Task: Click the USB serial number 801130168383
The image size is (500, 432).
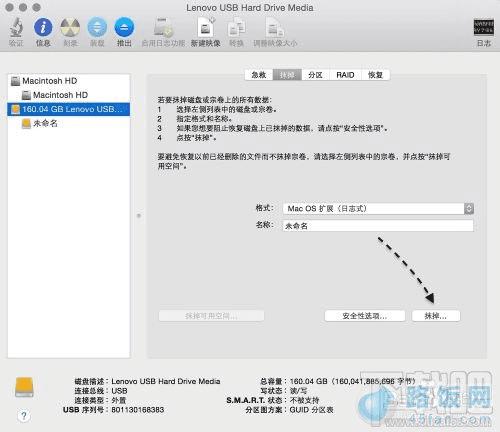Action: 138,410
